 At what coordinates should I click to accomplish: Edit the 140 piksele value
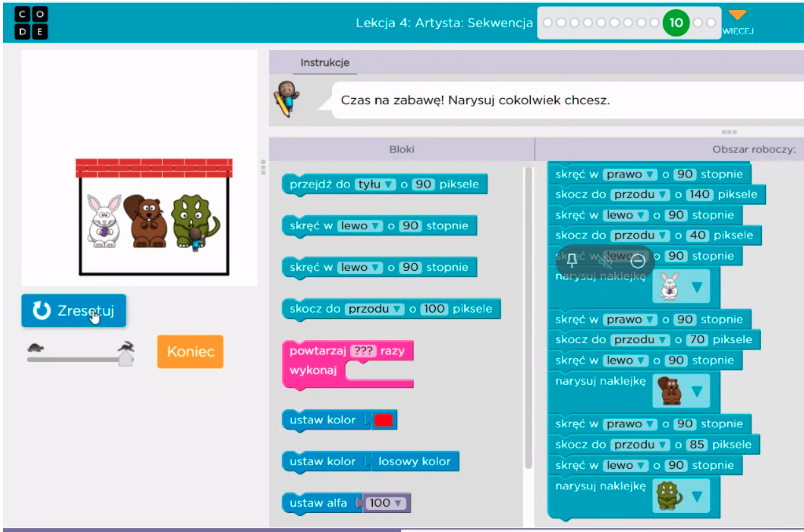pyautogui.click(x=699, y=195)
